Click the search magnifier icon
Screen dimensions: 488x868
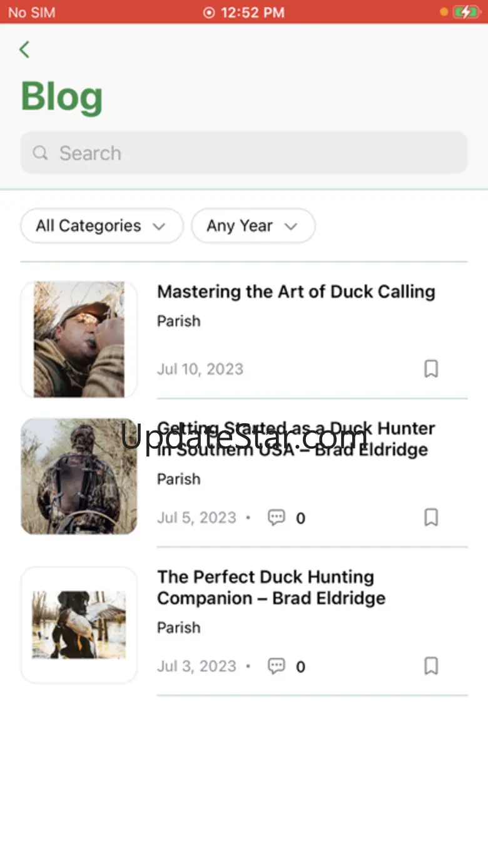tap(40, 153)
